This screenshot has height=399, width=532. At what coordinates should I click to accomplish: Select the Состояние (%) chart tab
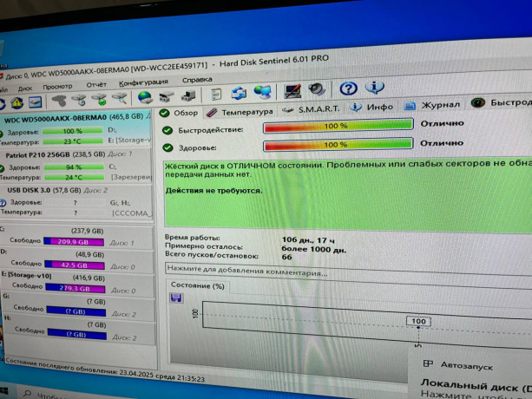click(198, 285)
